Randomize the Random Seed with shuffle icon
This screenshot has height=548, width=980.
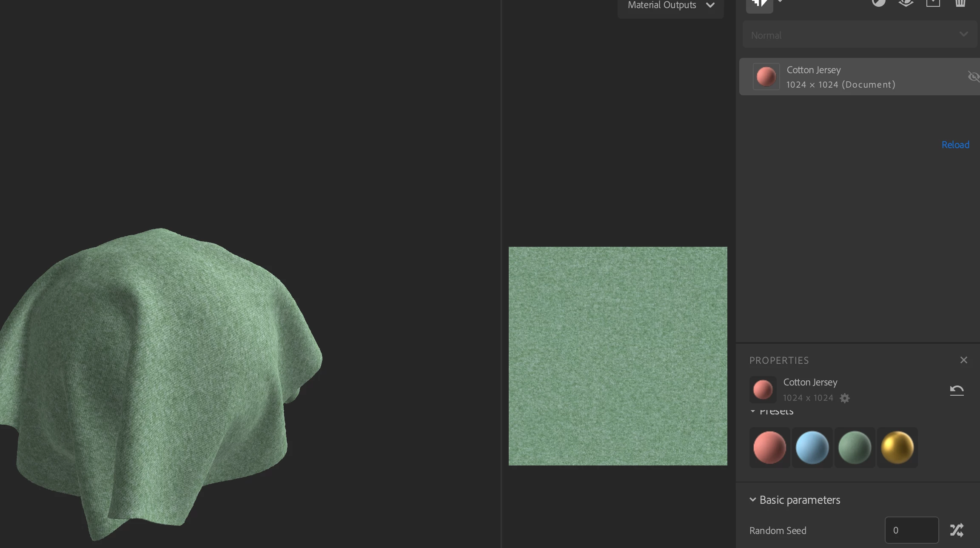(957, 530)
